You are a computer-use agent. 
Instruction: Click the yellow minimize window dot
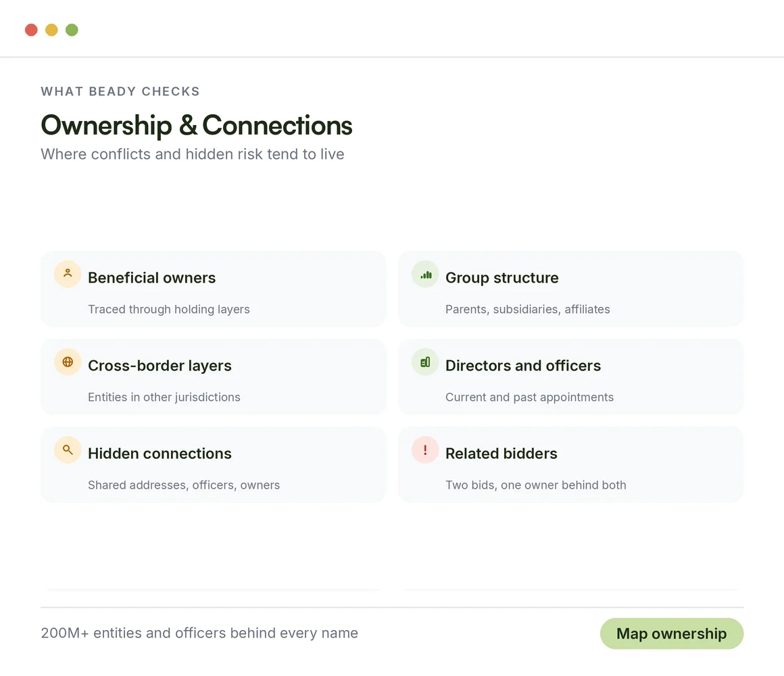click(51, 30)
